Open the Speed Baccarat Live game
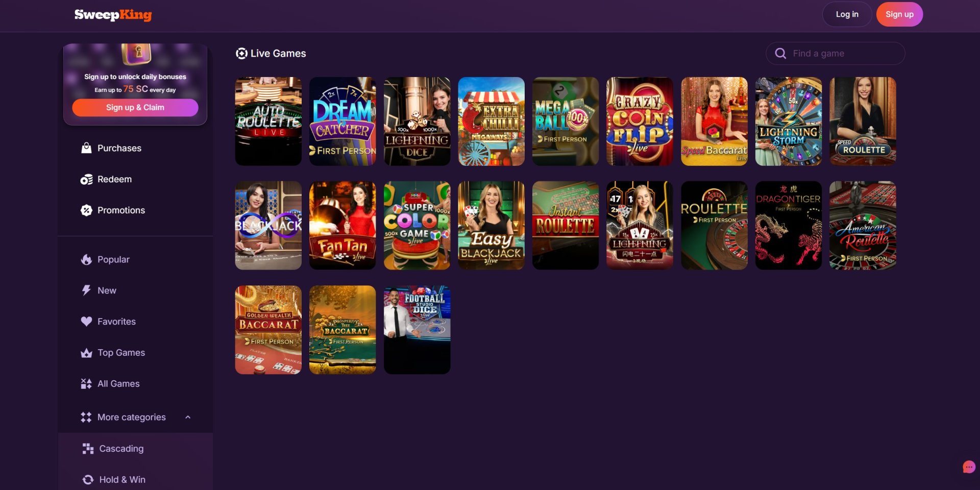 [x=714, y=121]
